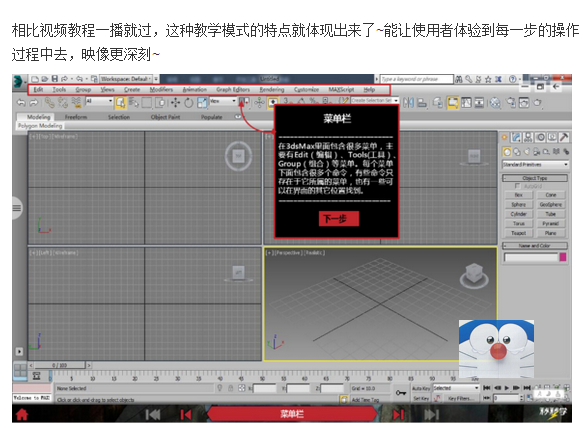Click the Modify panel tab icon
The width and height of the screenshot is (584, 428).
tap(516, 137)
